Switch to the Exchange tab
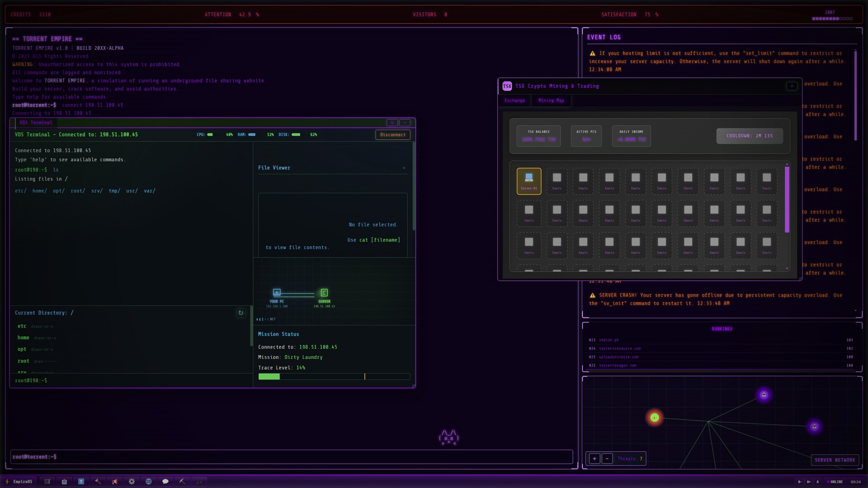The height and width of the screenshot is (488, 868). point(514,101)
